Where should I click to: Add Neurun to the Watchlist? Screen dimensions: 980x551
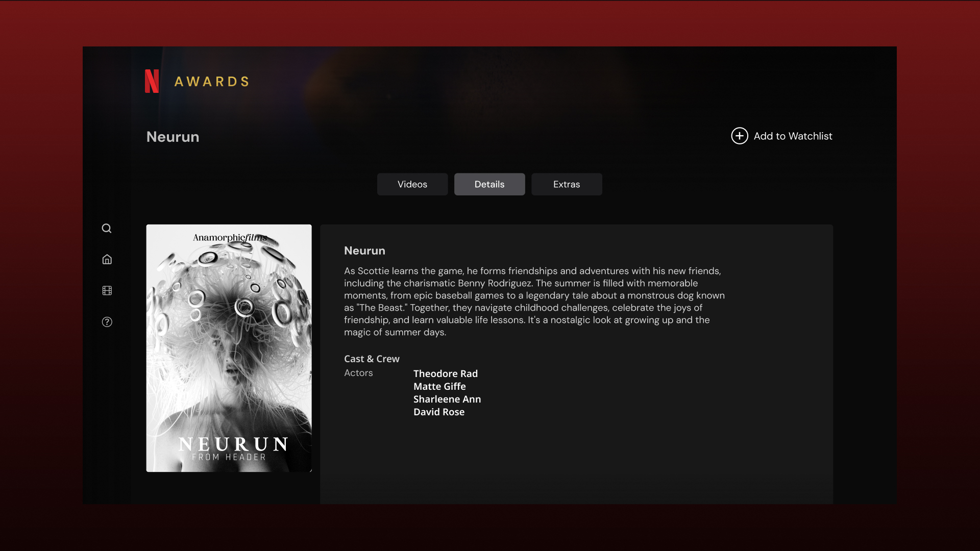[781, 136]
